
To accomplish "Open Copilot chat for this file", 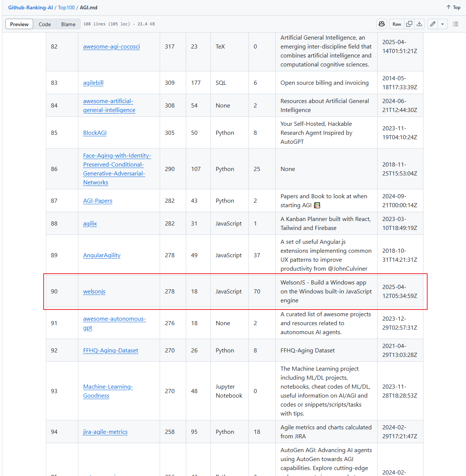I will tap(381, 24).
